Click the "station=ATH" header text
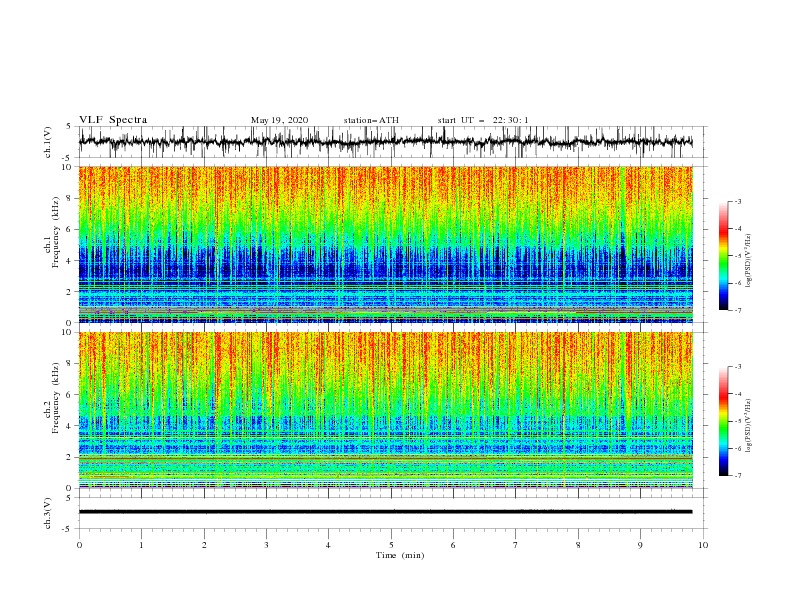This screenshot has width=792, height=612. (x=371, y=120)
